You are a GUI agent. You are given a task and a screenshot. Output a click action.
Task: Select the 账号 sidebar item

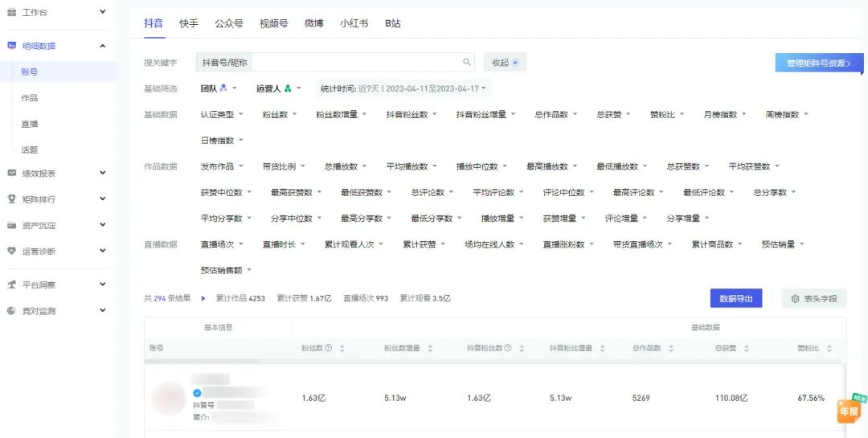(x=58, y=72)
